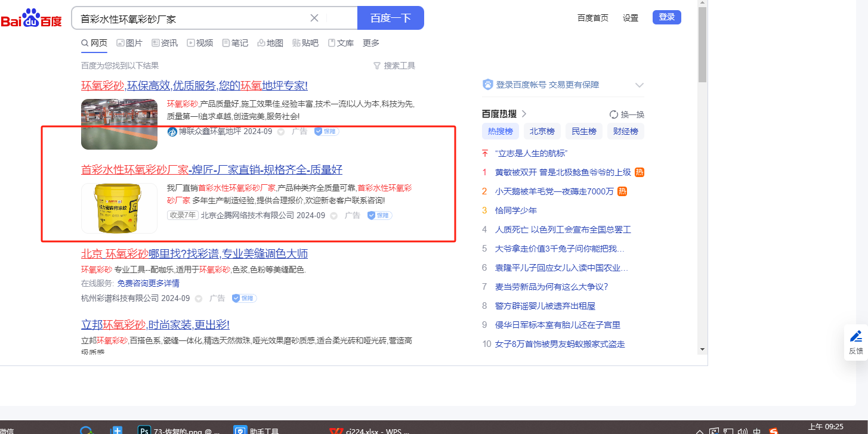This screenshot has width=868, height=434.
Task: Click the 北京企腾网络技术有限公司 source link
Action: (248, 215)
